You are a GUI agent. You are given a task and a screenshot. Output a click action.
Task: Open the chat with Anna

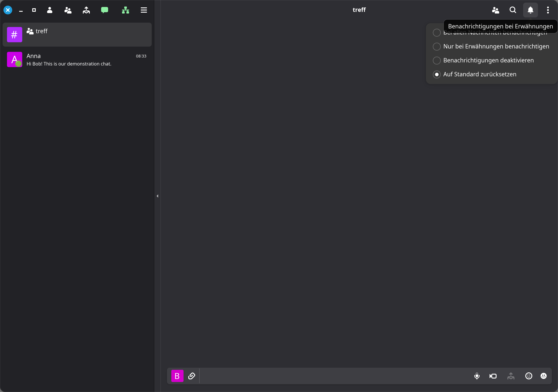coord(77,59)
